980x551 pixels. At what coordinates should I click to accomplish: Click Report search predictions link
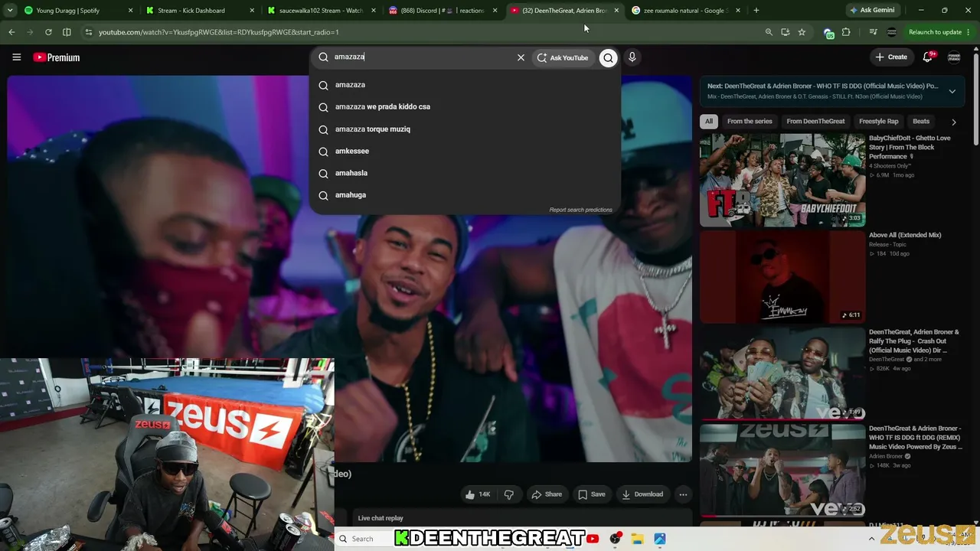[580, 210]
